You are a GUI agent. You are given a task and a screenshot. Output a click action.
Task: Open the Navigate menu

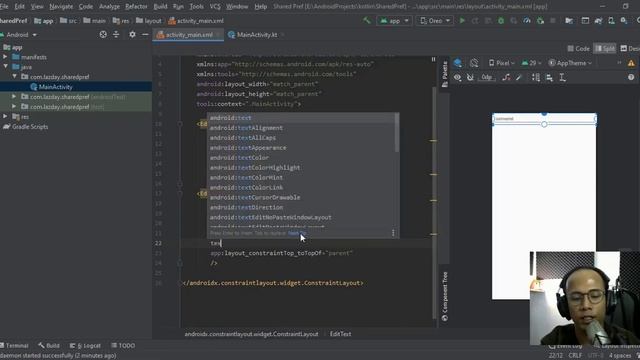click(61, 7)
